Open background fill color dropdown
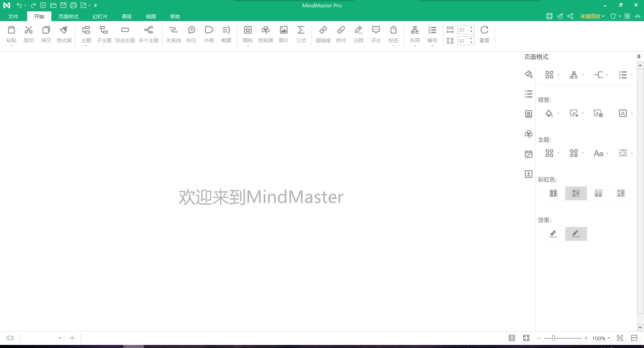644x348 pixels. tap(558, 114)
